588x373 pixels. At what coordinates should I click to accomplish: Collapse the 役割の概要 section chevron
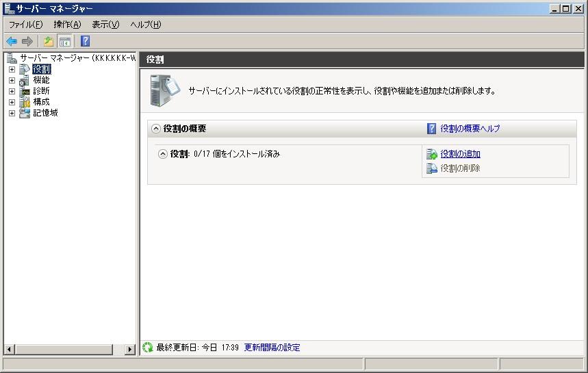[x=156, y=129]
